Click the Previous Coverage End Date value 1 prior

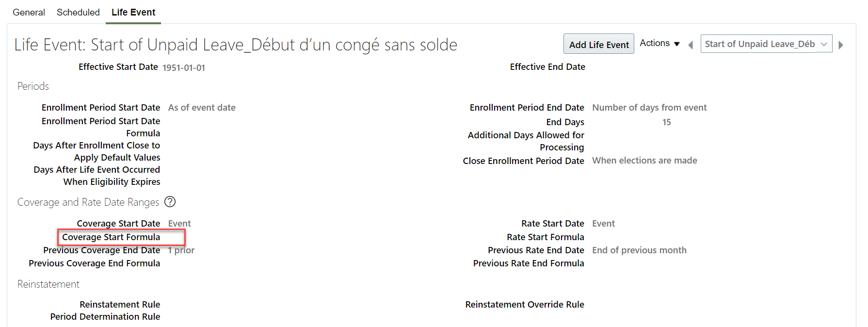[x=181, y=250]
